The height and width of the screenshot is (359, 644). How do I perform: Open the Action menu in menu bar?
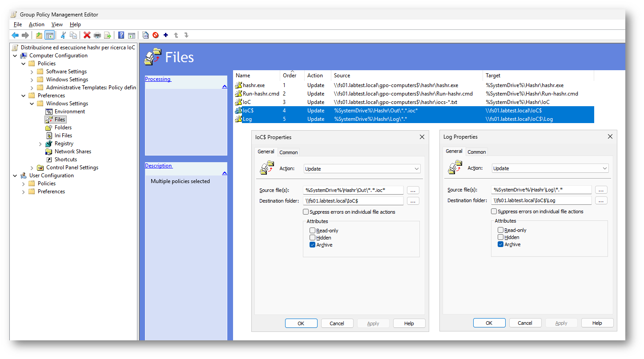(36, 24)
